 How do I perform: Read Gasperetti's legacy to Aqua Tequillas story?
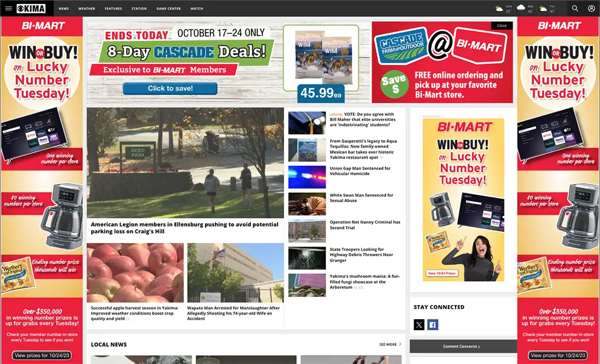click(x=363, y=149)
